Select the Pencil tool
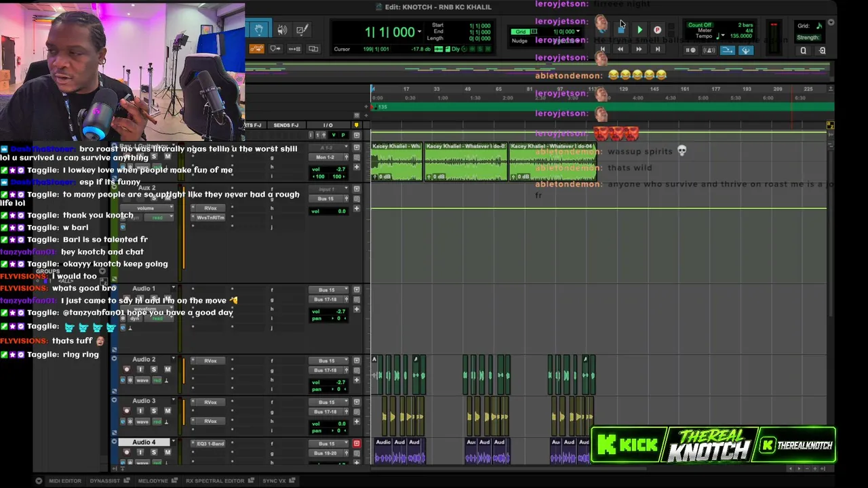The height and width of the screenshot is (488, 868). (302, 29)
